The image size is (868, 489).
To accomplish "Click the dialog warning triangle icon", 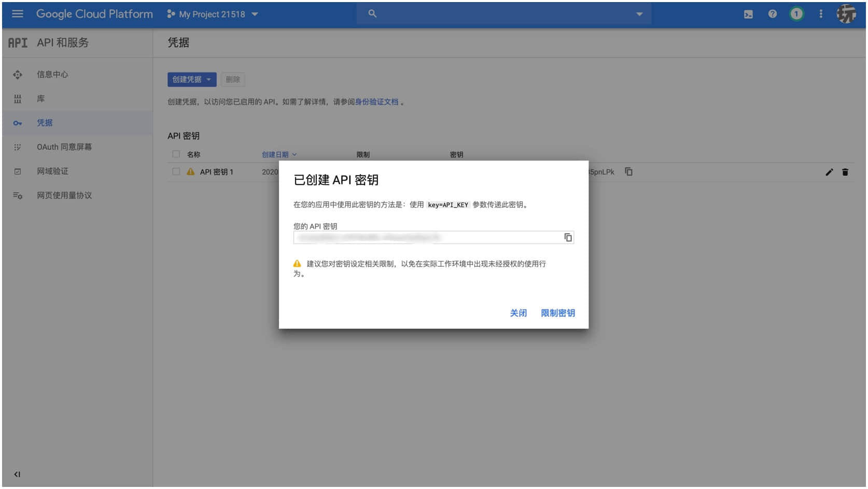I will coord(297,264).
